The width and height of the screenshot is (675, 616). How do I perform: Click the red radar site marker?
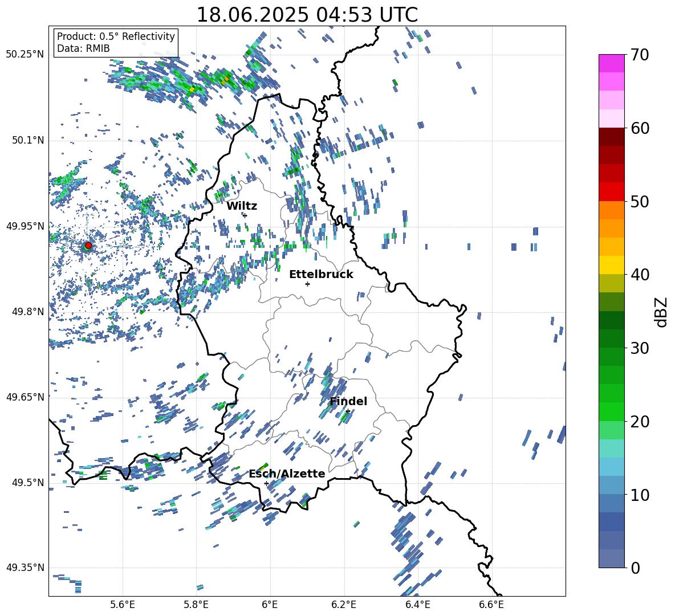[88, 246]
